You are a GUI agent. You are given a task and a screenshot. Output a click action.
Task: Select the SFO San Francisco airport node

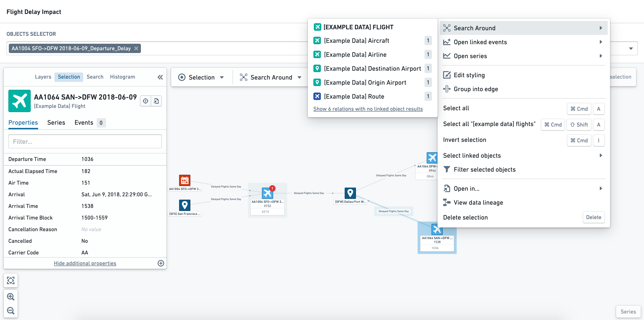pyautogui.click(x=185, y=205)
